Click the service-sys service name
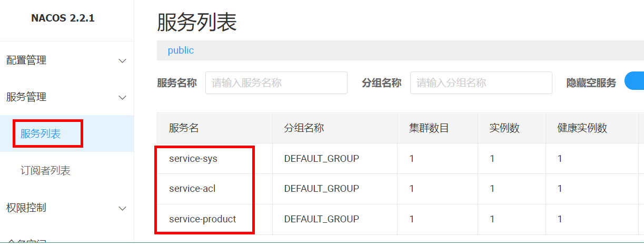This screenshot has width=644, height=247. pyautogui.click(x=193, y=158)
